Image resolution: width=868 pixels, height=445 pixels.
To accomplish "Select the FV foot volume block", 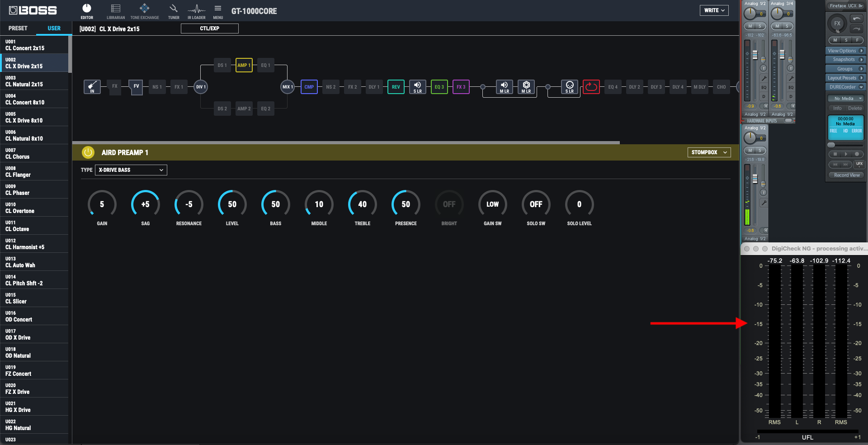I will coord(136,87).
